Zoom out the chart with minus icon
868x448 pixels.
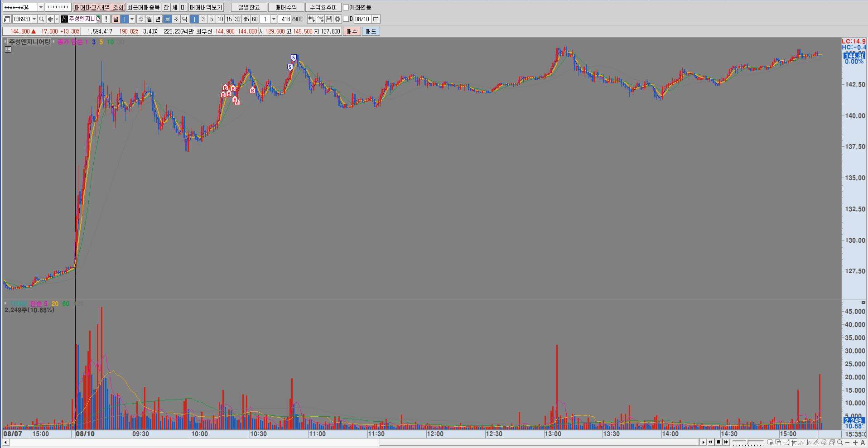pos(848,443)
